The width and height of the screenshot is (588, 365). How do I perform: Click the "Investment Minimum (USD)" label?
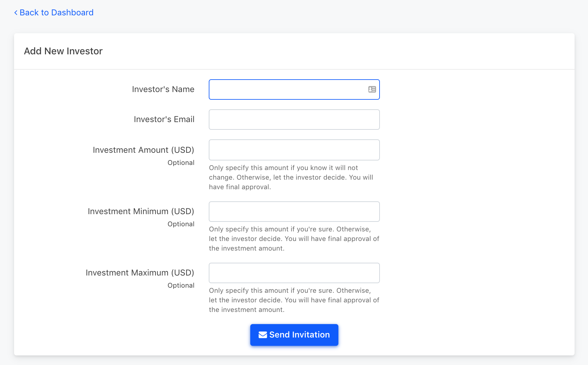[141, 211]
